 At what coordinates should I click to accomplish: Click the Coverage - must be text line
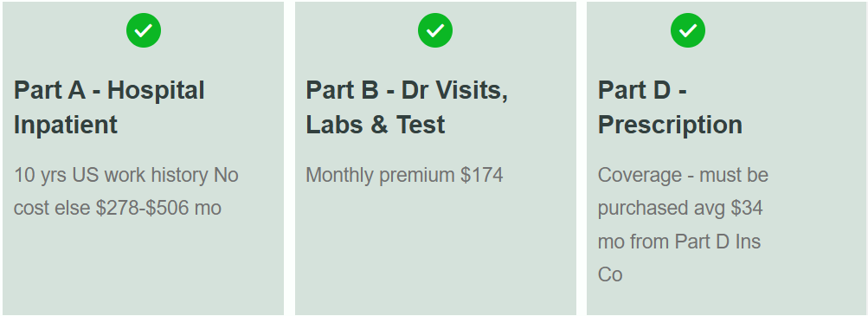pyautogui.click(x=683, y=176)
